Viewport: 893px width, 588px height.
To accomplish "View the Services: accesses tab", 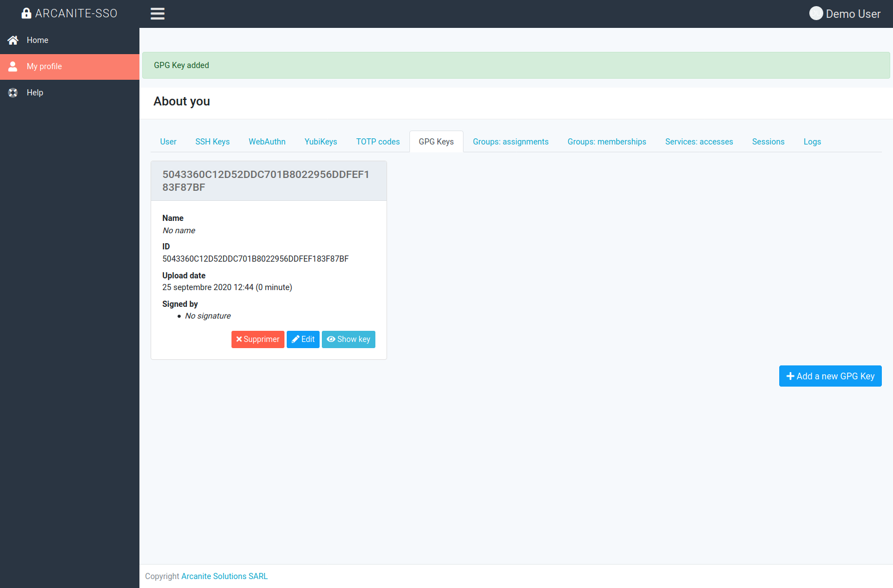I will [x=699, y=142].
